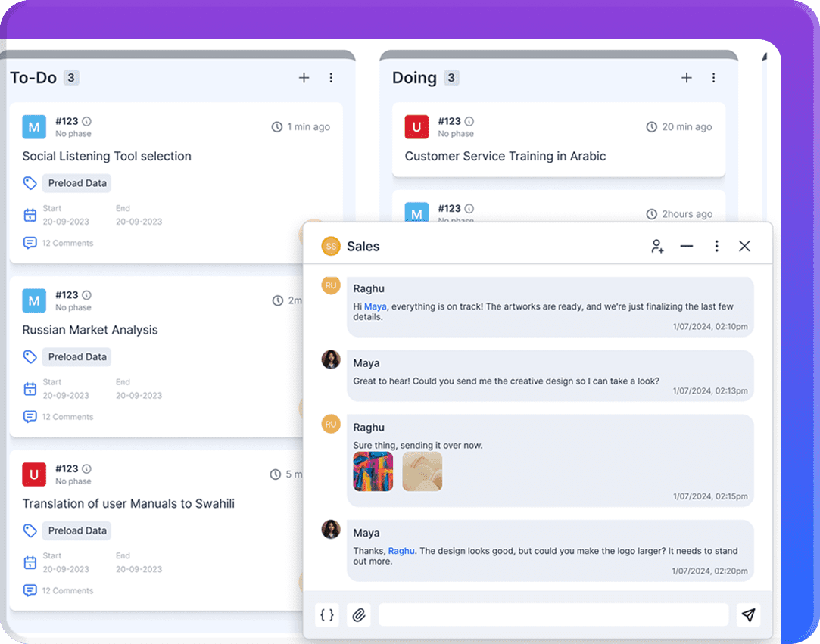Click the Sales chat title
This screenshot has height=644, width=820.
(363, 246)
